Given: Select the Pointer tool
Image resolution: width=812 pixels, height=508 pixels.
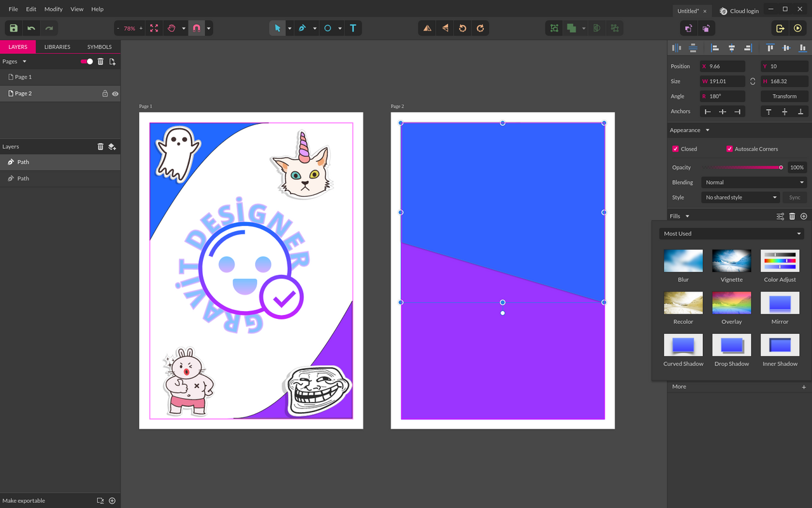Looking at the screenshot, I should click(277, 29).
